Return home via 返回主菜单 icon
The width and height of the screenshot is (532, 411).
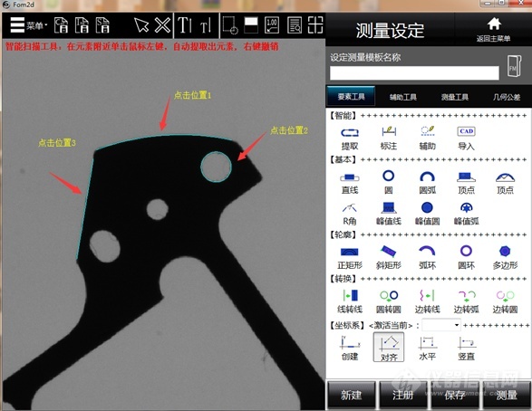(x=494, y=29)
